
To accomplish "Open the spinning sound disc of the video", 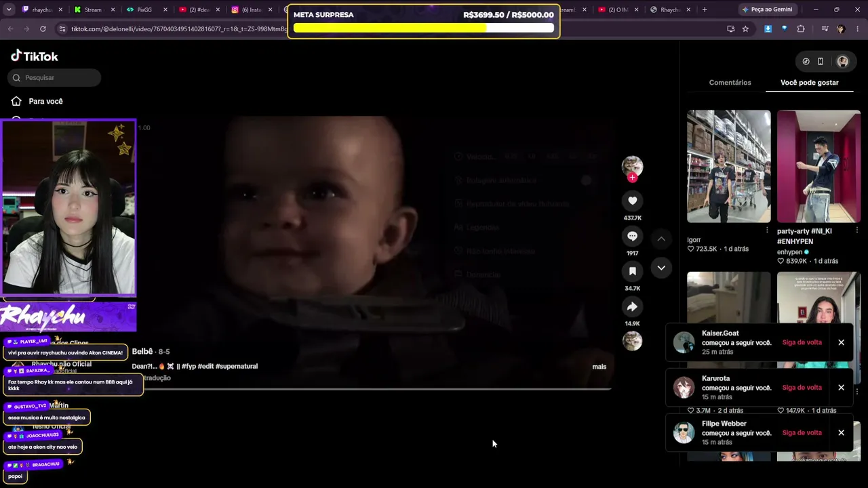I will pos(632,341).
